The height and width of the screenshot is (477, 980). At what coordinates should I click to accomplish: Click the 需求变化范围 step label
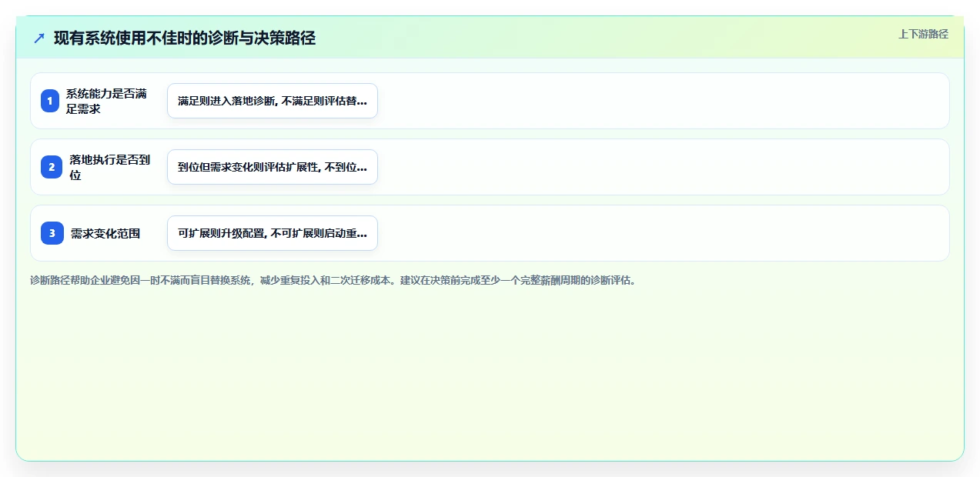[105, 233]
